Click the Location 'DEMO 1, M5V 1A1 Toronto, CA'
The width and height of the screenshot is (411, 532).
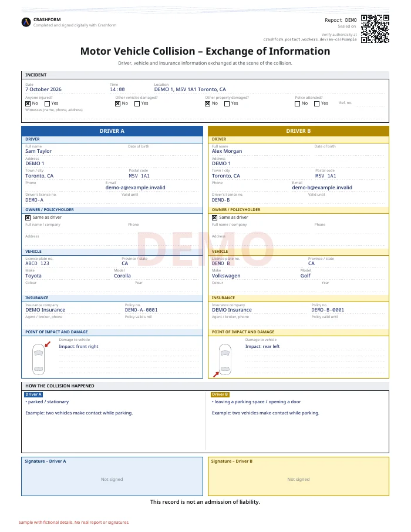coord(190,89)
